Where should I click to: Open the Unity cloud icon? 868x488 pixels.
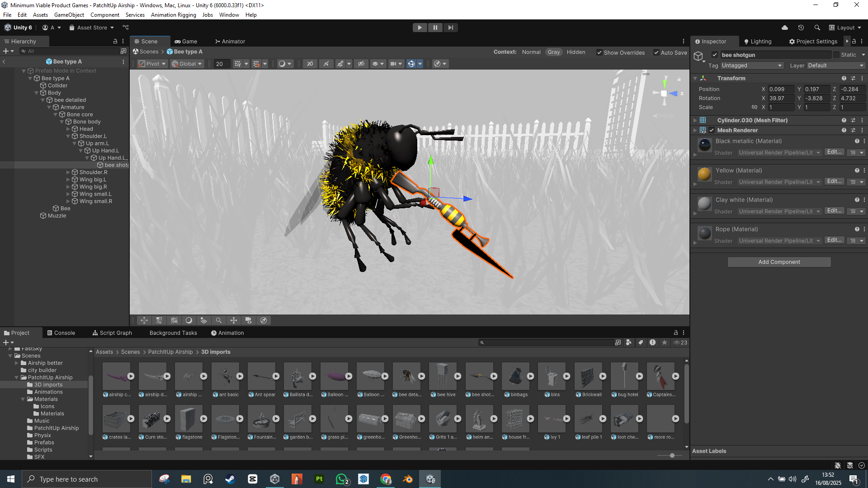click(785, 28)
